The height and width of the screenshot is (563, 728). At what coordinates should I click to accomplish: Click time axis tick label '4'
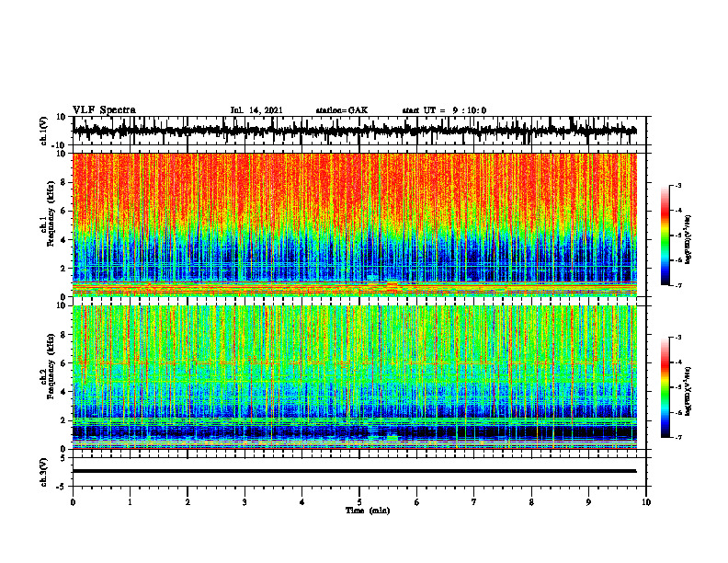[302, 502]
